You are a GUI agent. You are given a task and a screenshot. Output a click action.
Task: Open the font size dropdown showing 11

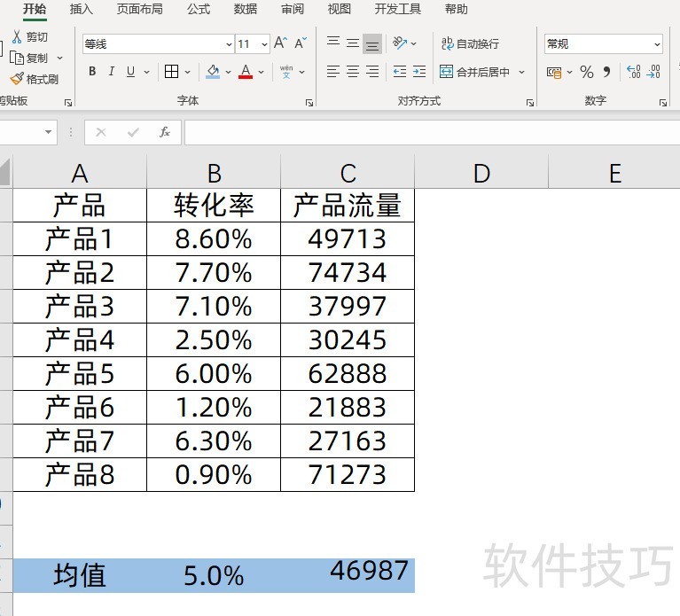264,44
